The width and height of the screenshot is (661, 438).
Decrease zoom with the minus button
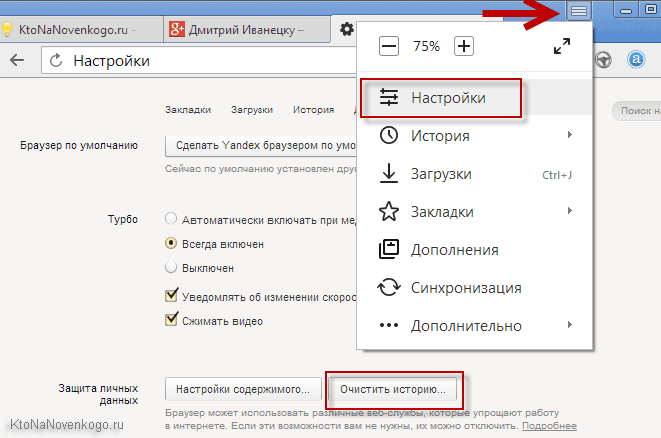tap(389, 46)
